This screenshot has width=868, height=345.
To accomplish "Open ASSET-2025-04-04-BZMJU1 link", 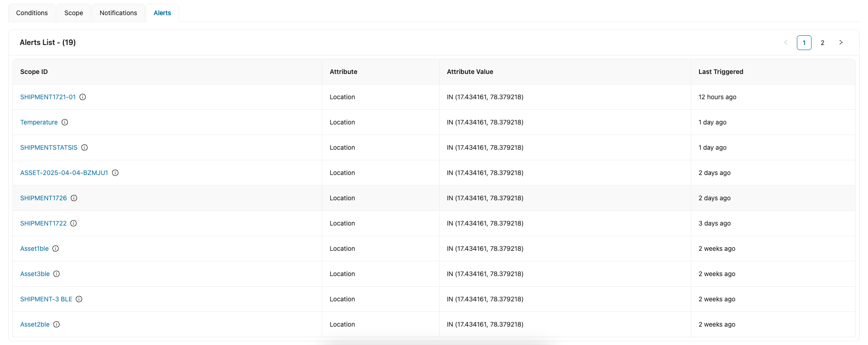I will (x=64, y=173).
